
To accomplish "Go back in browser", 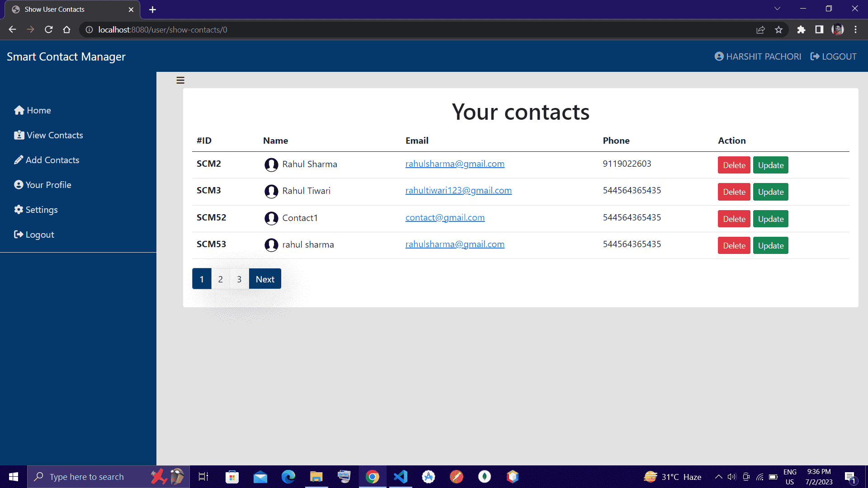I will pyautogui.click(x=12, y=29).
